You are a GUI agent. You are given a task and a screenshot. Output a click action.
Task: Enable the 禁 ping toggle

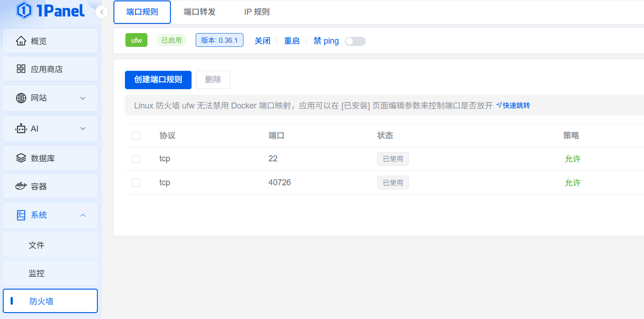coord(355,41)
